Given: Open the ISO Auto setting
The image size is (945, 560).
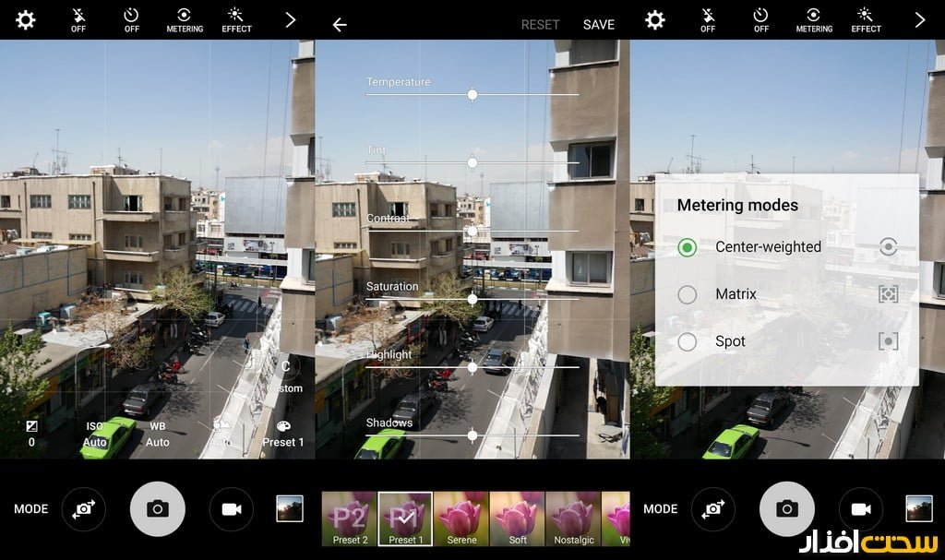Looking at the screenshot, I should pos(94,434).
